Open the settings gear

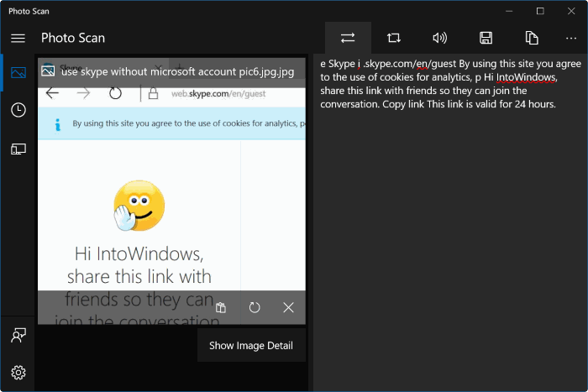[x=18, y=373]
